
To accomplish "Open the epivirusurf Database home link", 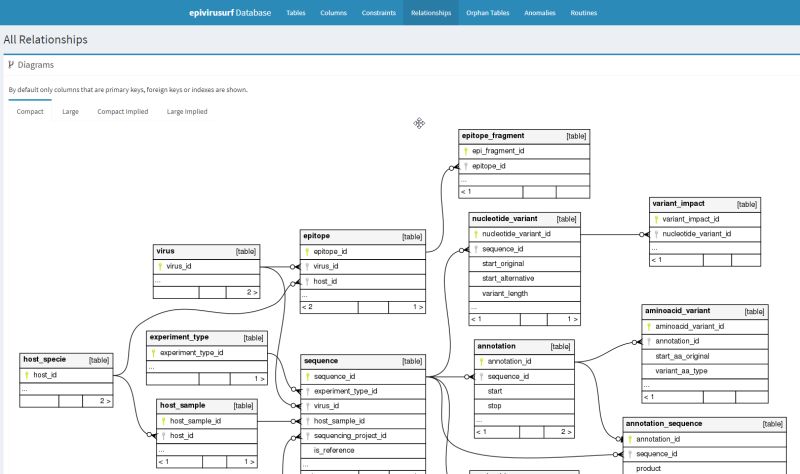I will pyautogui.click(x=230, y=13).
